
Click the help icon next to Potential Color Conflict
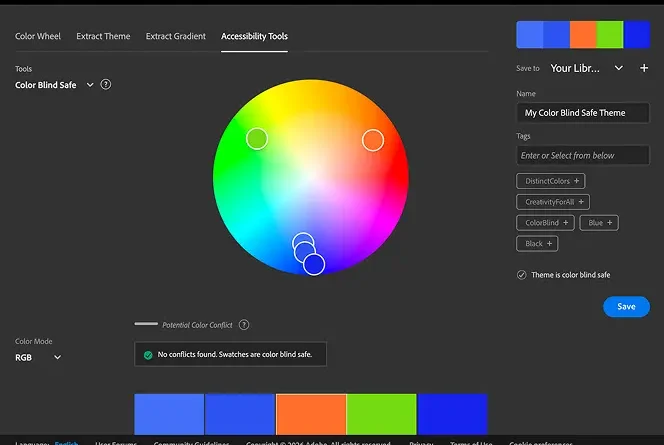pos(244,325)
